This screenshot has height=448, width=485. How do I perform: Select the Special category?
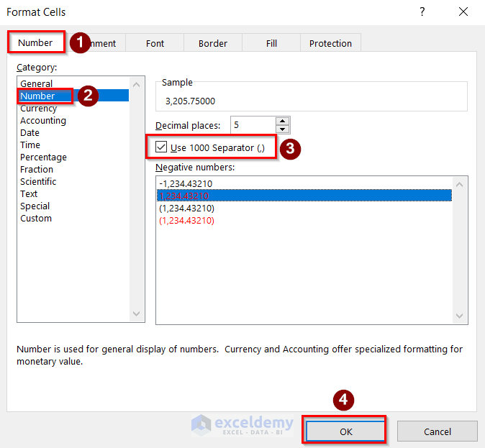point(73,206)
